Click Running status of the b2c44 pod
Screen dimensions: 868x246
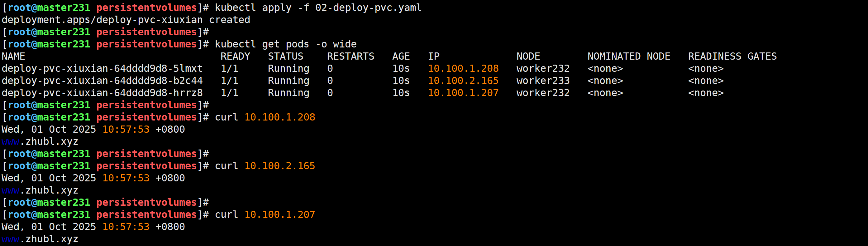289,81
